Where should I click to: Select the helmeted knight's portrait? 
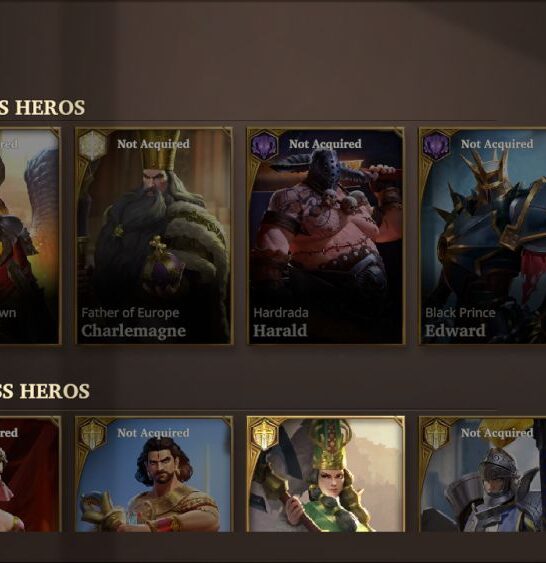coord(483,474)
